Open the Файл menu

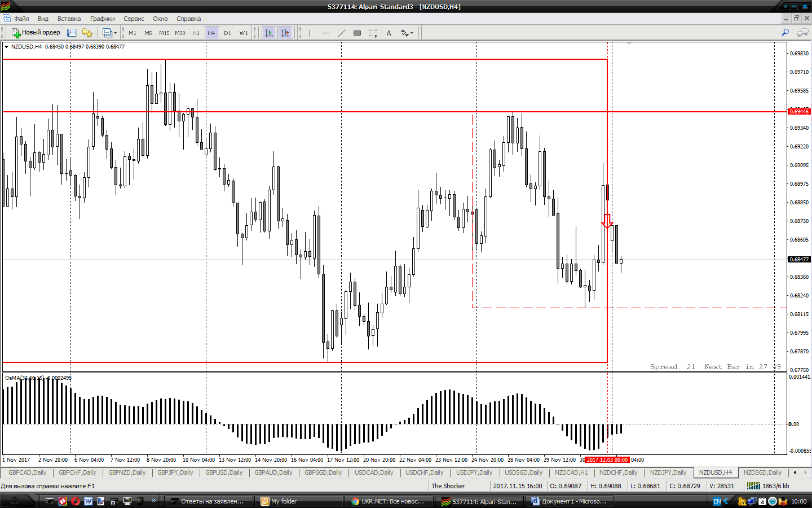21,19
